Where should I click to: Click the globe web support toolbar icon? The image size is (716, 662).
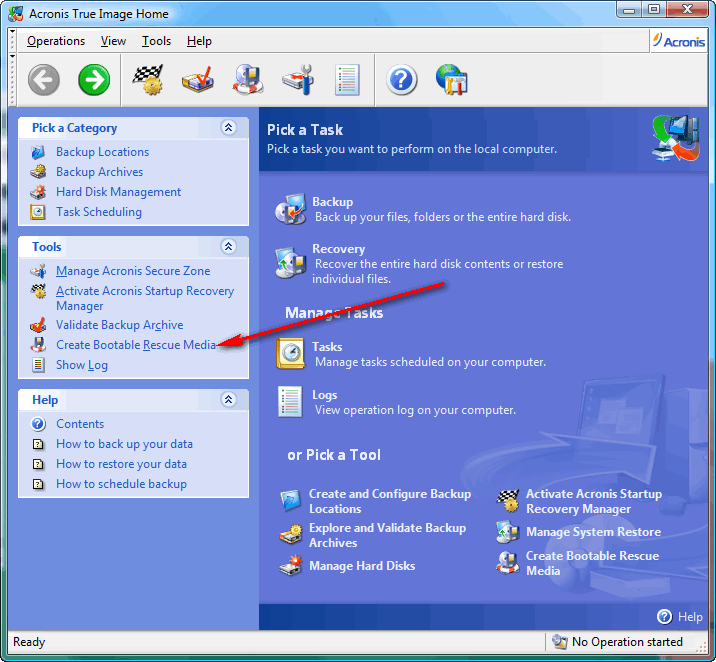(451, 80)
